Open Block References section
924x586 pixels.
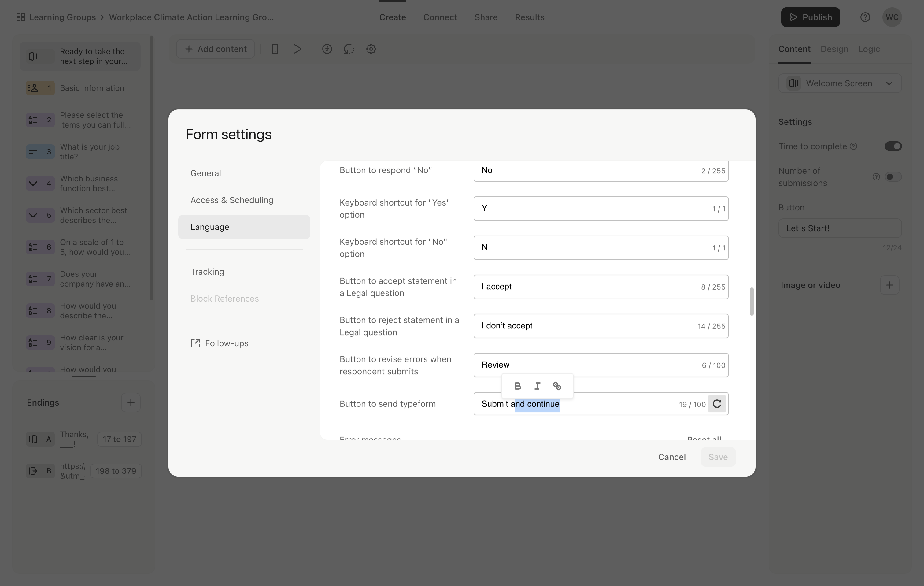tap(244, 299)
